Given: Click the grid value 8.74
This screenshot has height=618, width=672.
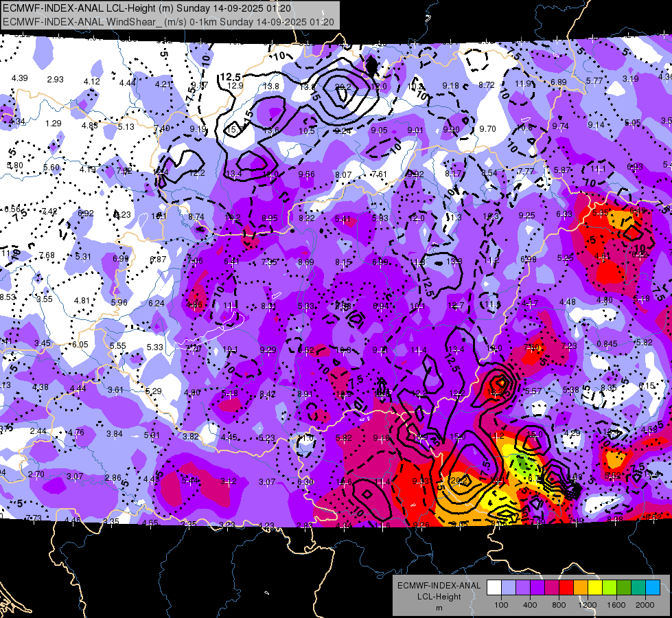Looking at the screenshot, I should pos(196,217).
